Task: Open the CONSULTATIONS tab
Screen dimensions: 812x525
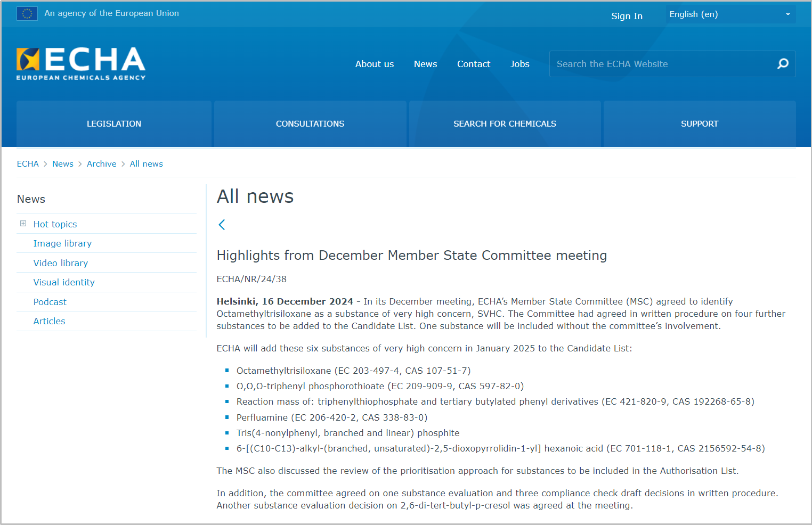Action: click(x=310, y=124)
